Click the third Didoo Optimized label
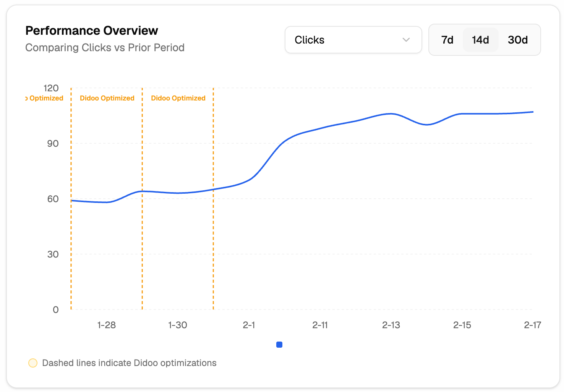 point(178,98)
